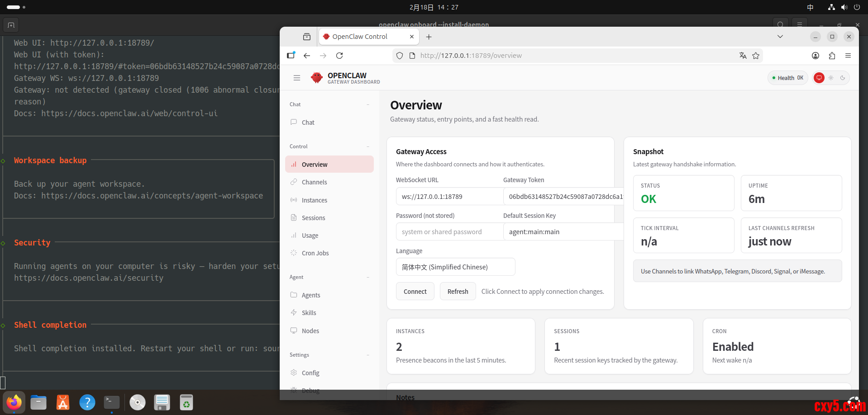The image size is (868, 415).
Task: Switch to dark theme with moon icon
Action: tap(843, 78)
